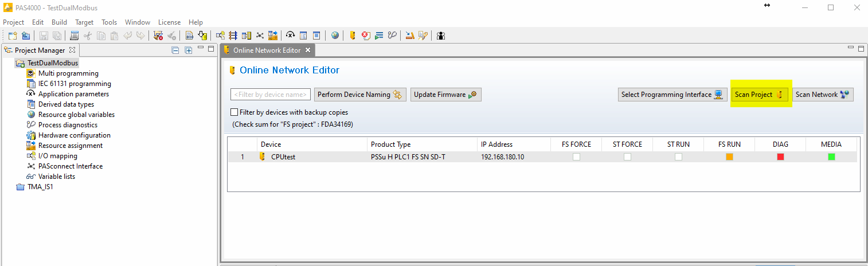Screen dimensions: 868x266
Task: Select Hardware configuration in project tree
Action: coord(74,135)
